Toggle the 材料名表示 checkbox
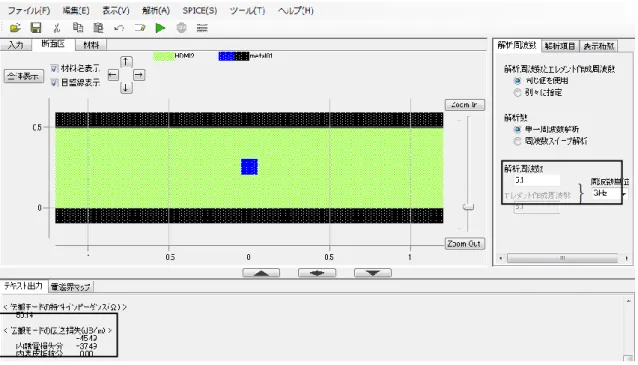This screenshot has width=638, height=365. click(x=54, y=68)
